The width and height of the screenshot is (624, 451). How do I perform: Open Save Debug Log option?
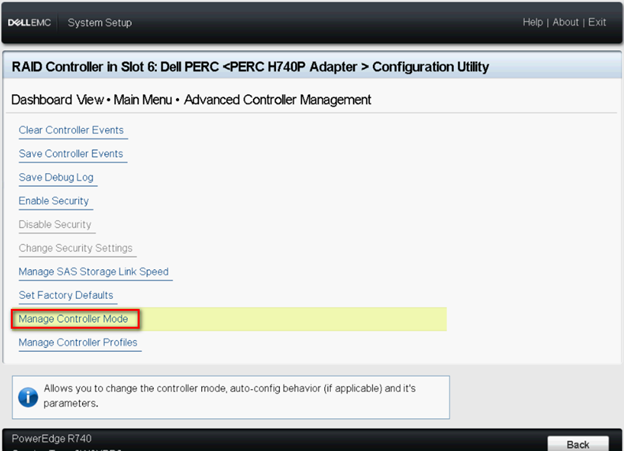(56, 177)
